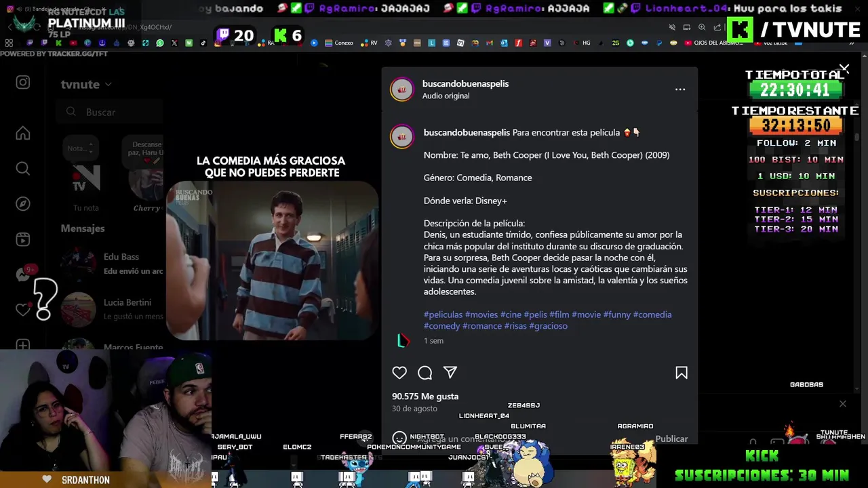Like the post with heart icon
868x488 pixels.
[399, 373]
